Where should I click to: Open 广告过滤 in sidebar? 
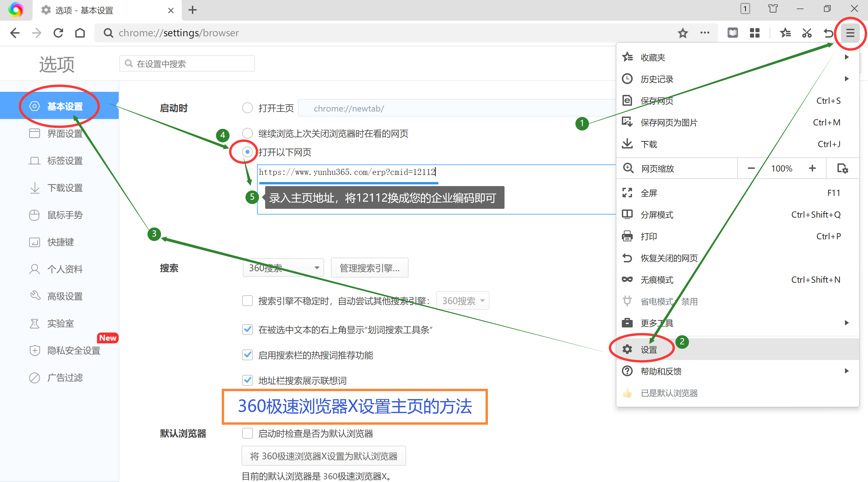(x=59, y=378)
